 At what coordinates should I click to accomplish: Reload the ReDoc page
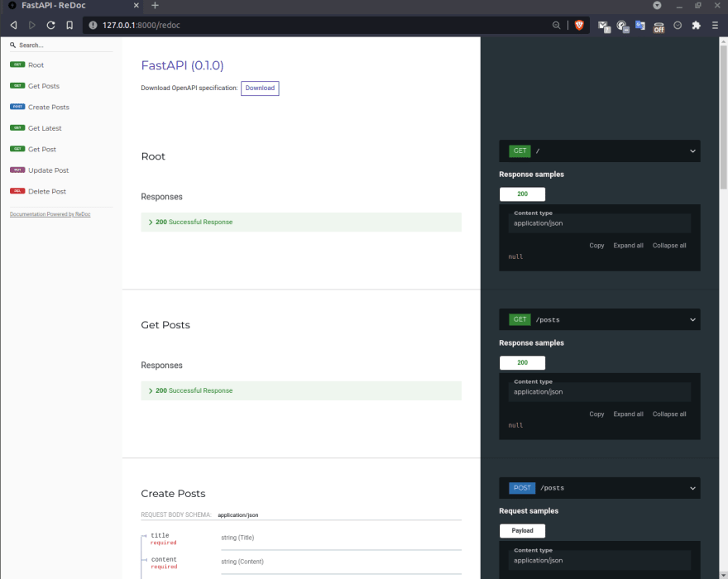point(51,25)
